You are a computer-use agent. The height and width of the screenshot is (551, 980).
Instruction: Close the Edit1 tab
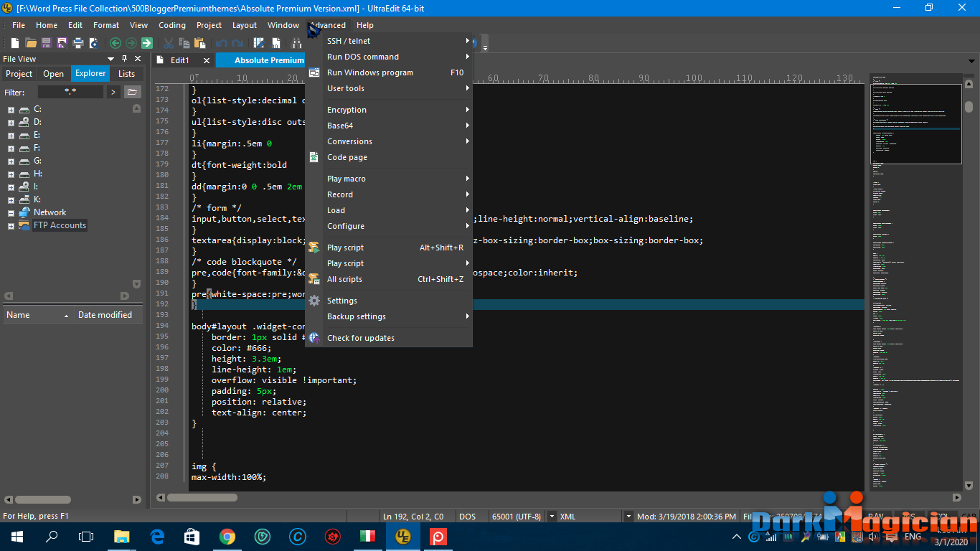[206, 61]
